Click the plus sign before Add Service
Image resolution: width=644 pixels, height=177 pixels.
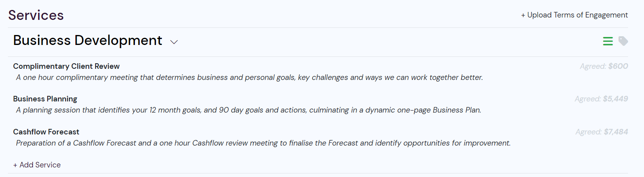(15, 165)
